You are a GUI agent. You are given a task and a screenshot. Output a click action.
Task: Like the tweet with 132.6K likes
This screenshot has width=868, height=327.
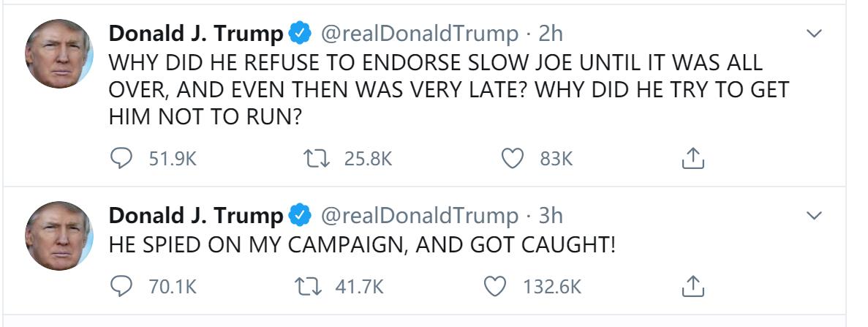tap(497, 286)
